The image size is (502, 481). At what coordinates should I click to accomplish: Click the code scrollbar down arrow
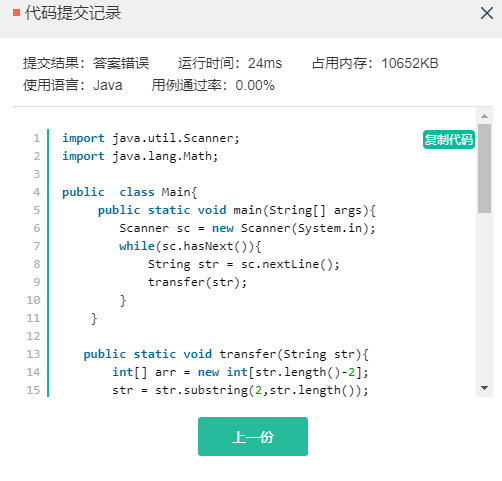click(484, 388)
